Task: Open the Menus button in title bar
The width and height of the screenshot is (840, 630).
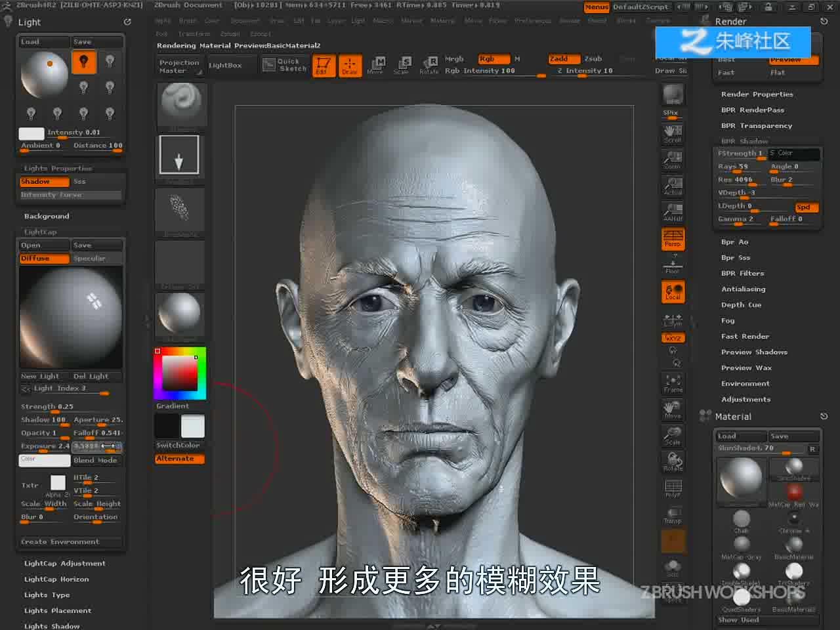Action: 597,7
